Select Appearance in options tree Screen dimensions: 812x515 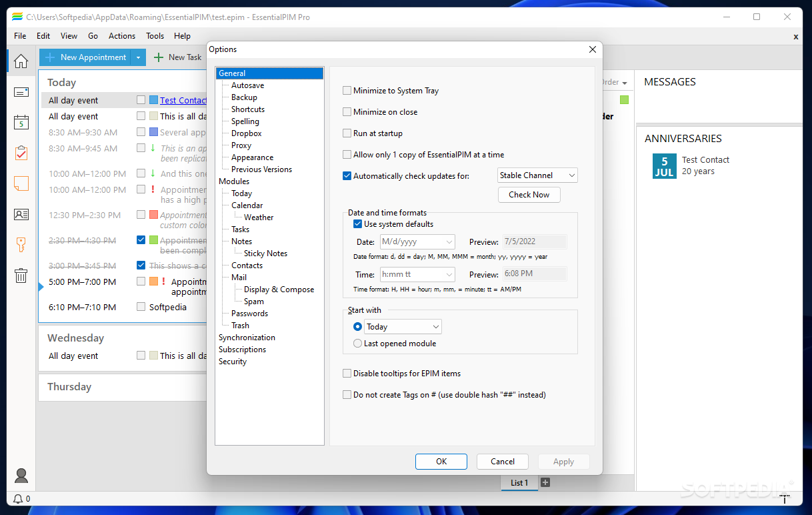[x=253, y=157]
